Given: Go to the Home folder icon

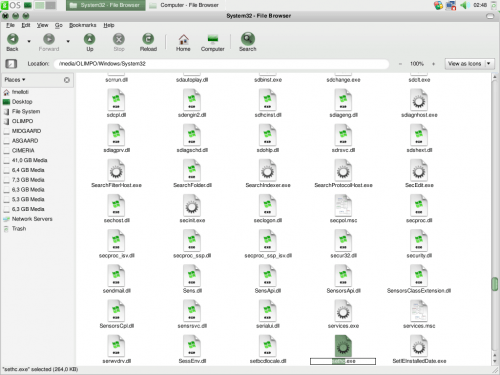Looking at the screenshot, I should pyautogui.click(x=183, y=42).
